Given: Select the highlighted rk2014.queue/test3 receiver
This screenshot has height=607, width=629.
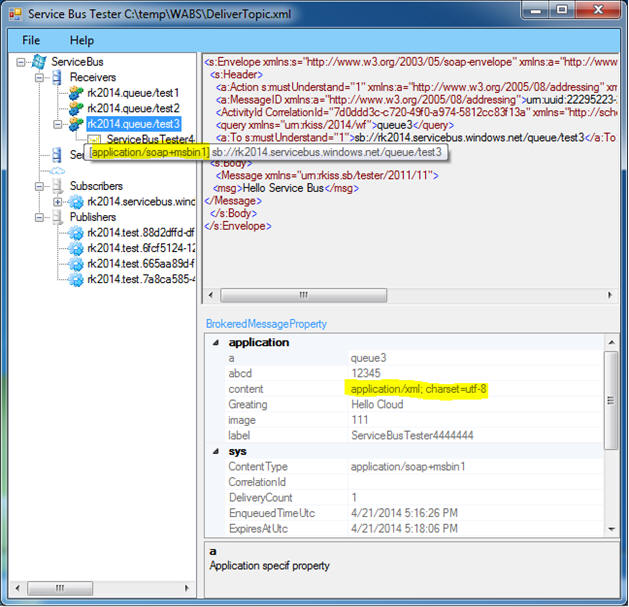Looking at the screenshot, I should 134,124.
